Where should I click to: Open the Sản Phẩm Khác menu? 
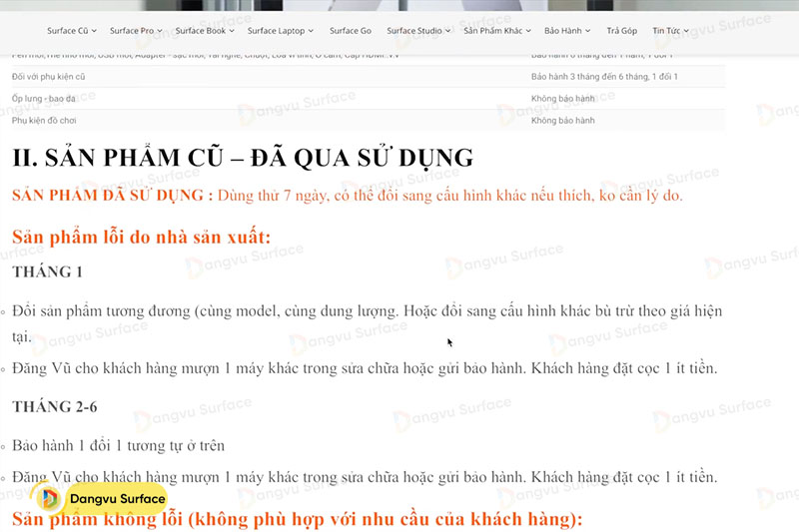[x=497, y=31]
